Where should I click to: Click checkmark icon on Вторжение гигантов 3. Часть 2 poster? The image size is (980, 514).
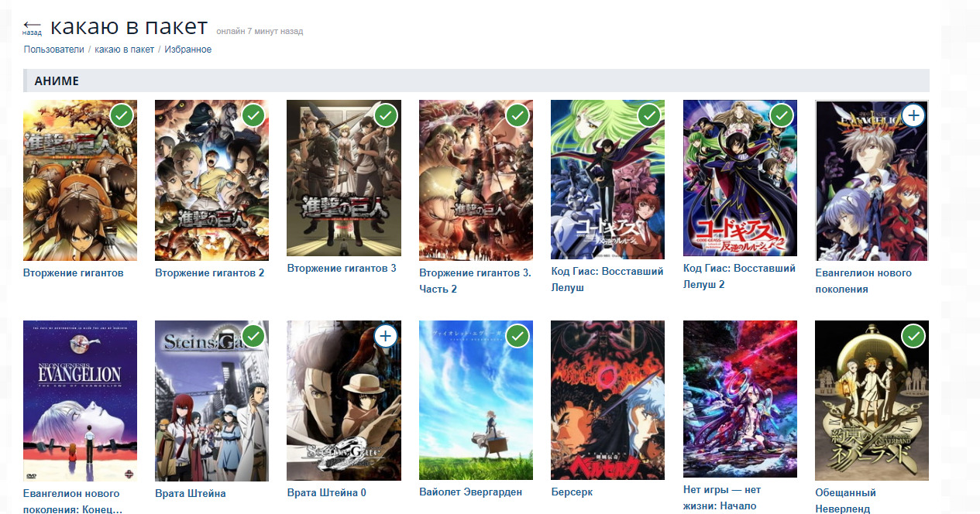518,116
